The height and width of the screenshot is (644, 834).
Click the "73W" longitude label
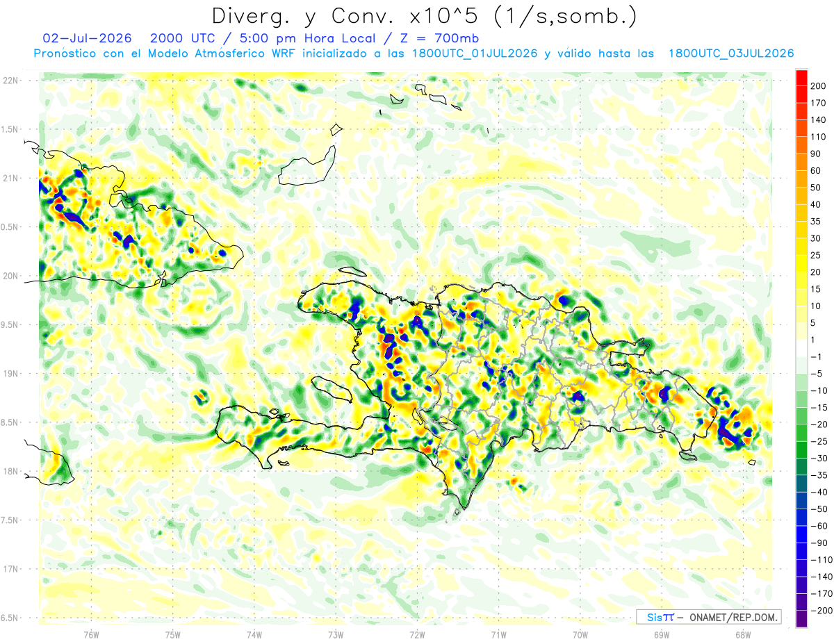tap(336, 635)
